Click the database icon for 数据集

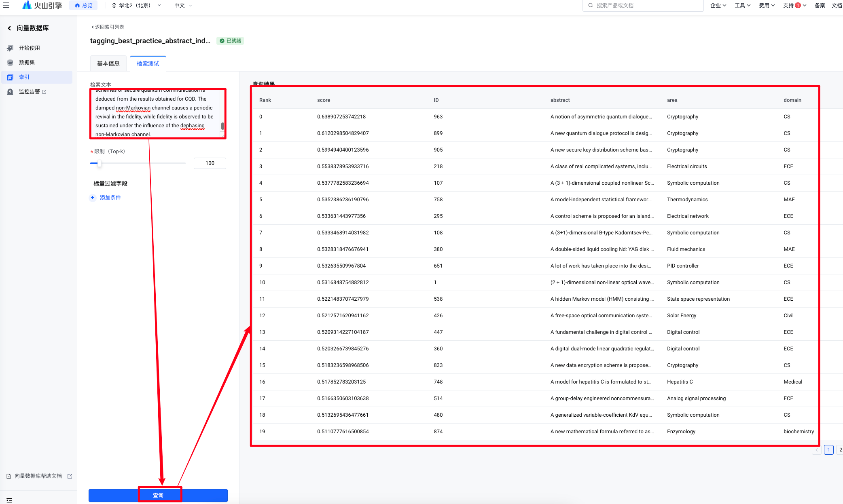(x=10, y=62)
